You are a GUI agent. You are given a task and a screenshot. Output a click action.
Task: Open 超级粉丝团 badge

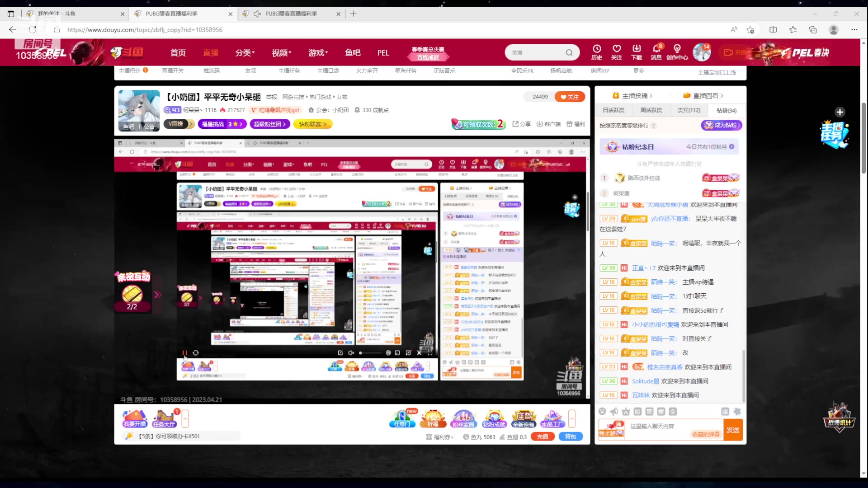coord(269,124)
